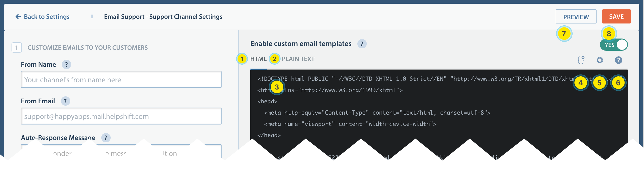Click the back arrow icon
Image resolution: width=644 pixels, height=171 pixels.
(18, 17)
